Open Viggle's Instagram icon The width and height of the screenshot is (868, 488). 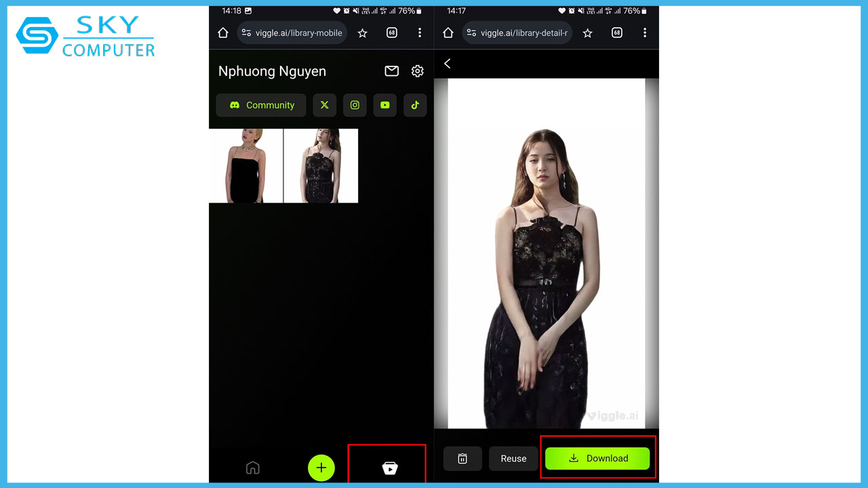pyautogui.click(x=355, y=105)
